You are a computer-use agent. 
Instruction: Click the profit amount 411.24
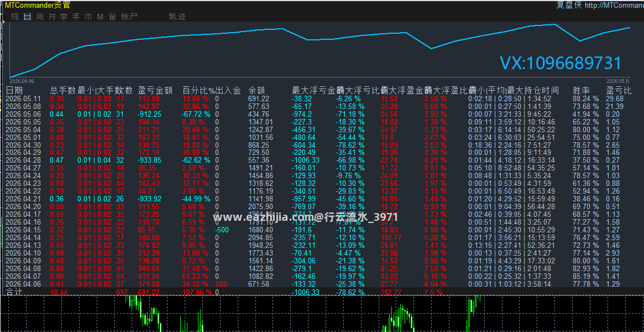148,277
